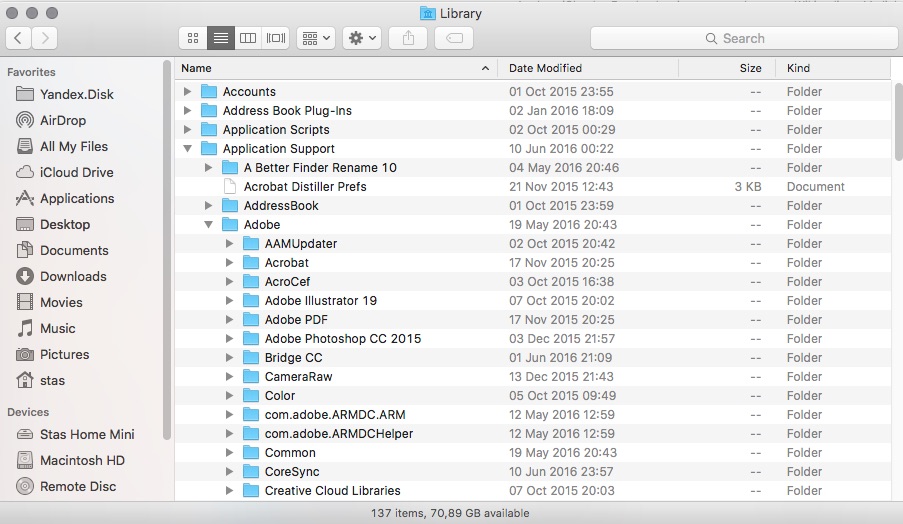Expand the Application Scripts folder
903x524 pixels.
click(x=187, y=130)
